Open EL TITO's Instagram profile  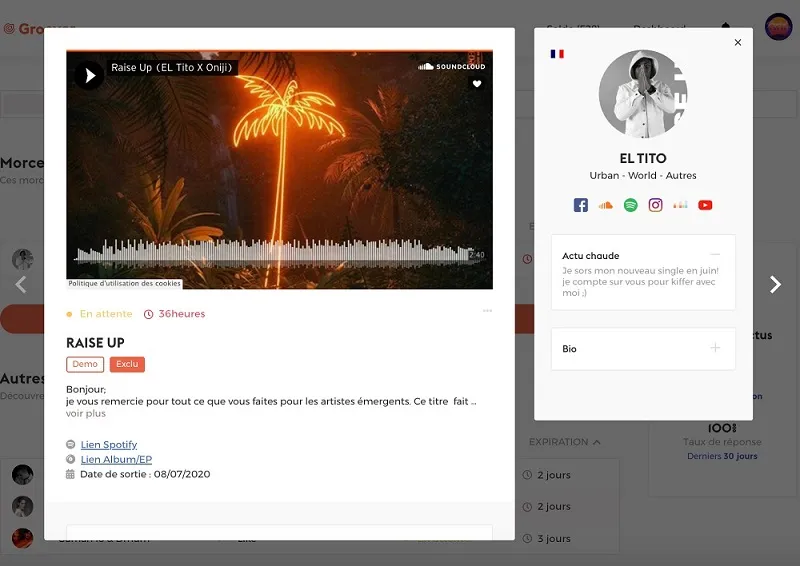[x=656, y=205]
